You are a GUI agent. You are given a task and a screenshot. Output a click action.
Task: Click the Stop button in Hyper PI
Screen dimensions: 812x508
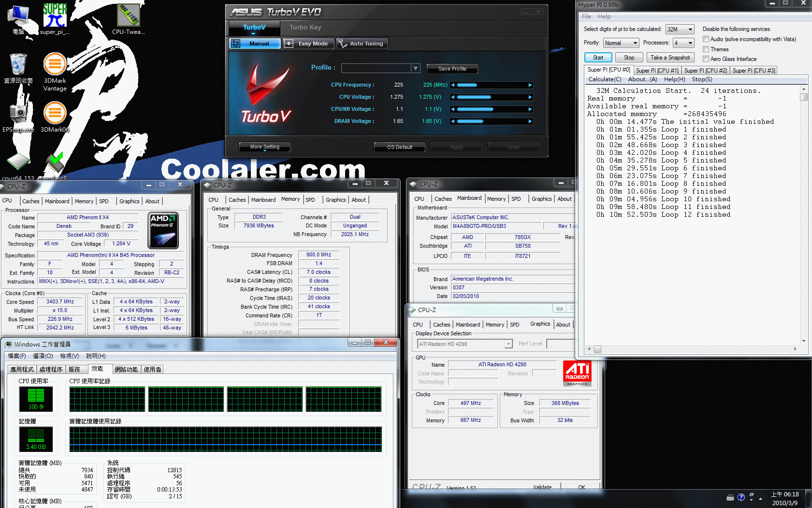(629, 58)
